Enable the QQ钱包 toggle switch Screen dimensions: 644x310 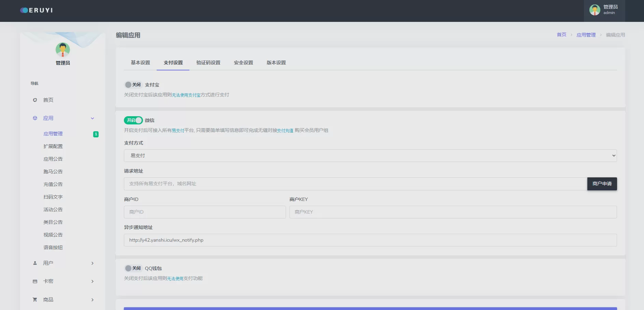133,268
